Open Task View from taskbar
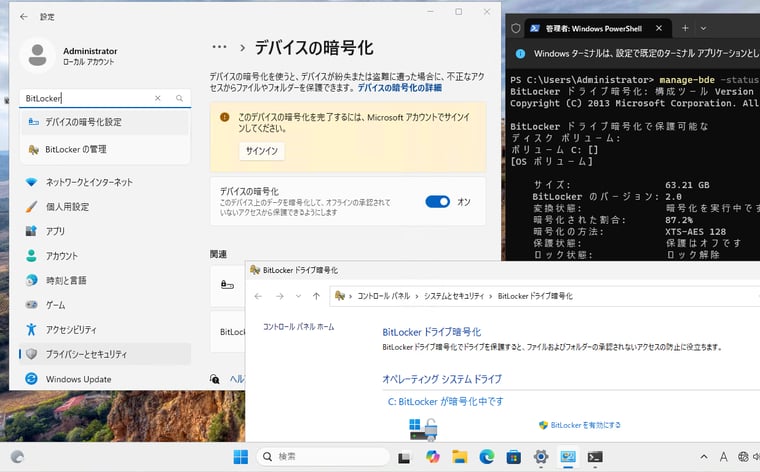This screenshot has height=472, width=760. click(404, 457)
